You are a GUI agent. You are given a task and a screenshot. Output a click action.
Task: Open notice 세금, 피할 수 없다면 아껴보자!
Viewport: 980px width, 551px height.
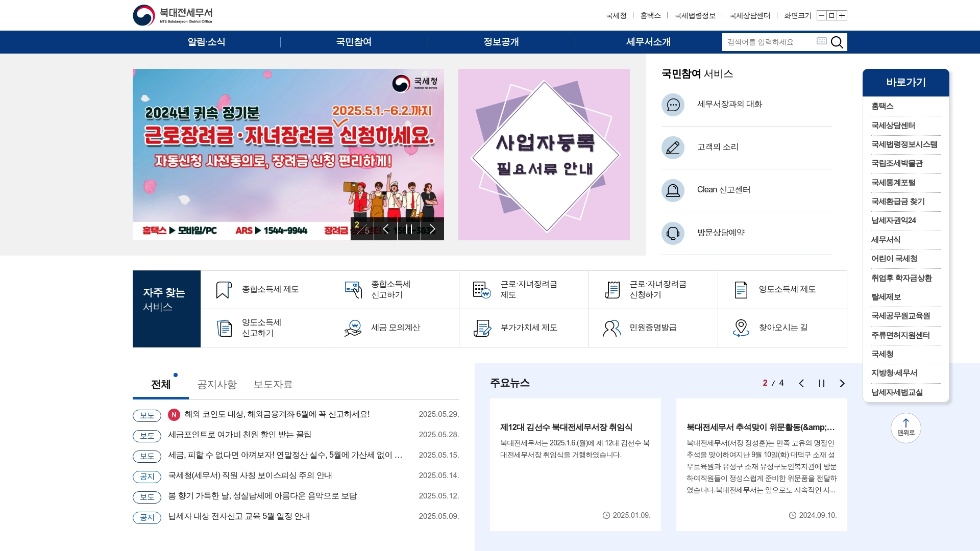pos(285,455)
